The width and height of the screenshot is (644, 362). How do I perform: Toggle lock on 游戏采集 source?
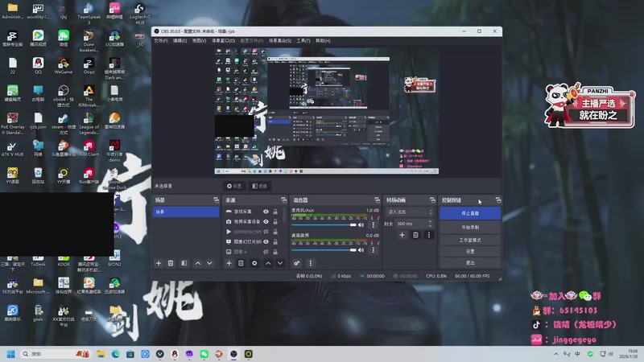pos(275,212)
